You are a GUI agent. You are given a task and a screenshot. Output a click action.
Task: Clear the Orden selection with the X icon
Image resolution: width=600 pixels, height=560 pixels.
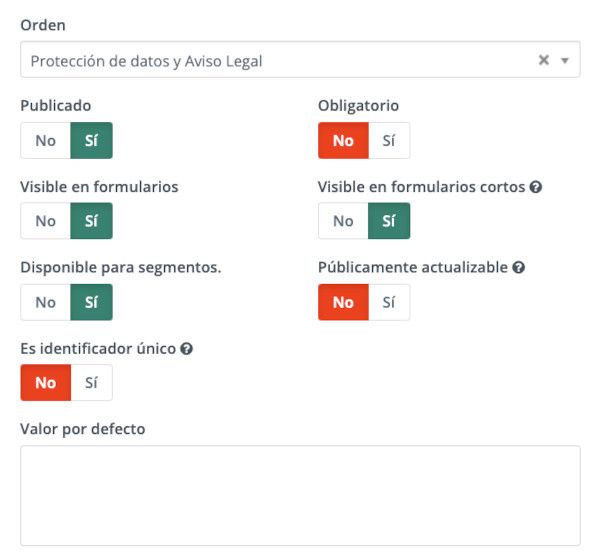pyautogui.click(x=543, y=60)
